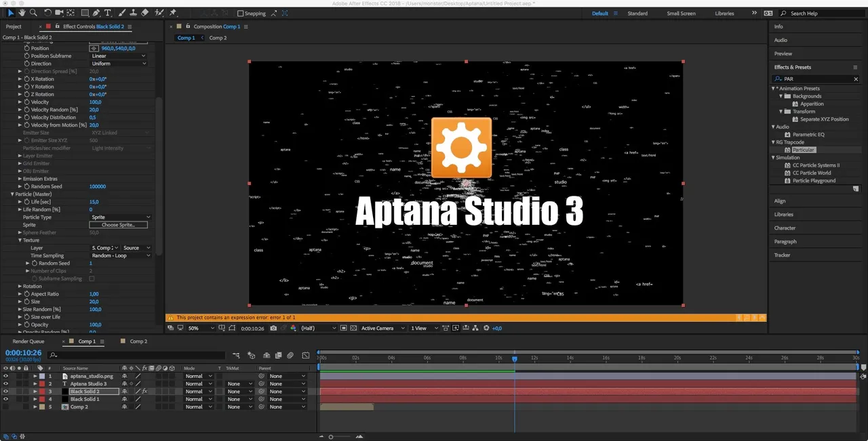
Task: Select the Hand tool
Action: click(22, 13)
